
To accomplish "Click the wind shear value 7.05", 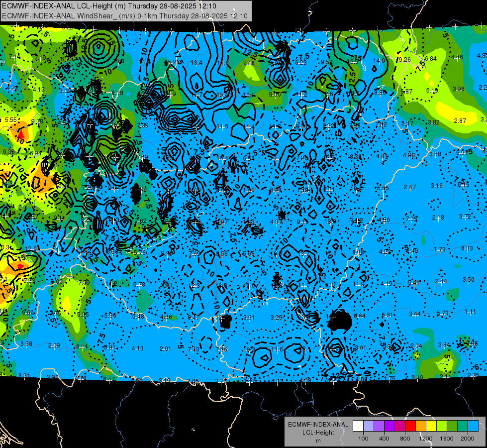I will point(411,219).
